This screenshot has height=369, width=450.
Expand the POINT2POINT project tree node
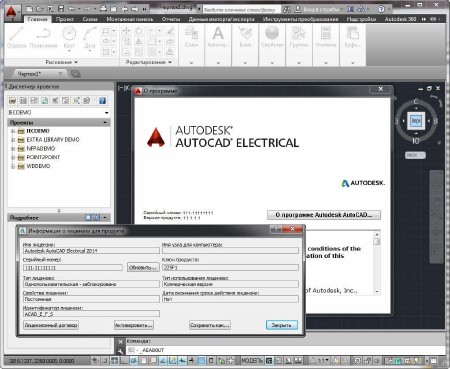click(x=13, y=157)
